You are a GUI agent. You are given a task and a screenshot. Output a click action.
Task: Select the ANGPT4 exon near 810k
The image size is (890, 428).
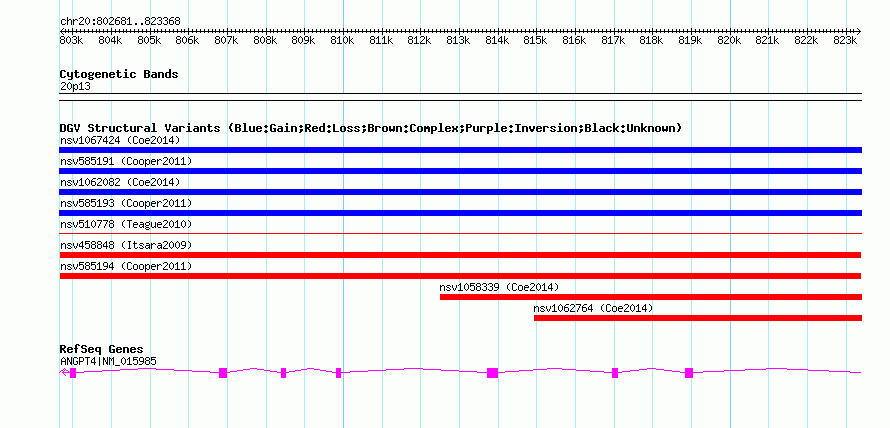tap(338, 372)
